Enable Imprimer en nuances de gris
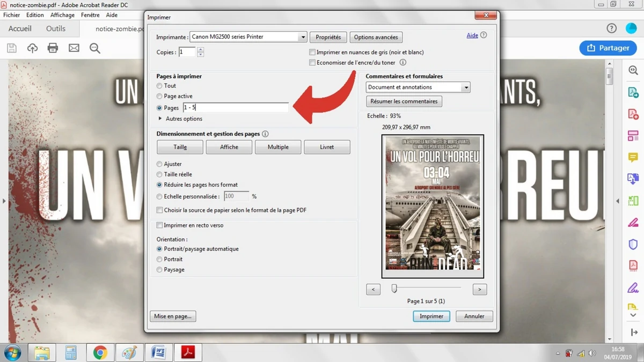This screenshot has width=644, height=362. tap(312, 52)
